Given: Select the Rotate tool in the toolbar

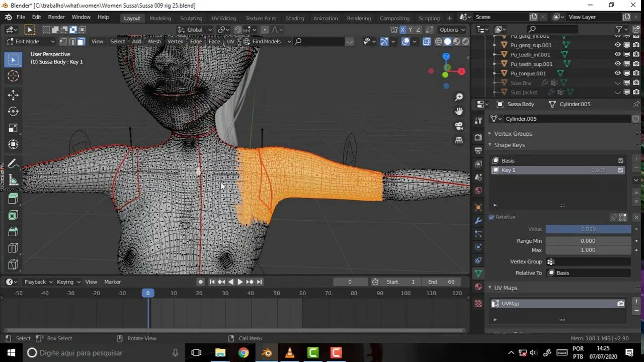Looking at the screenshot, I should pyautogui.click(x=13, y=111).
